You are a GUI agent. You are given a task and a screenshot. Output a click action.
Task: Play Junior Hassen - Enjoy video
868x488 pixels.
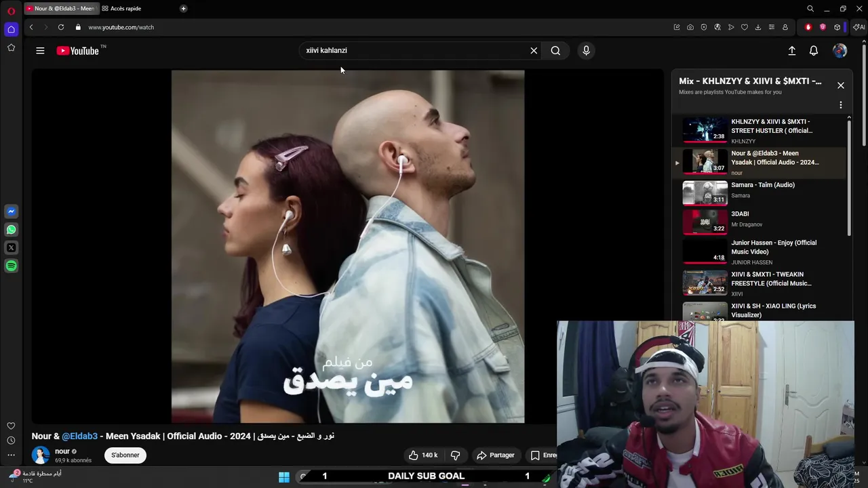(x=759, y=251)
